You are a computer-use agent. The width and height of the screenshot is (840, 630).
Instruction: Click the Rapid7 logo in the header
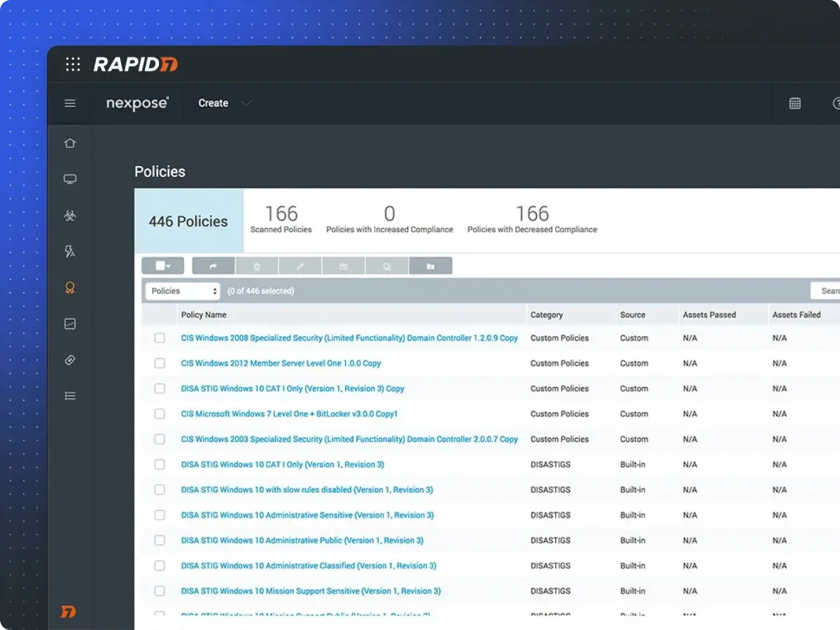(136, 64)
